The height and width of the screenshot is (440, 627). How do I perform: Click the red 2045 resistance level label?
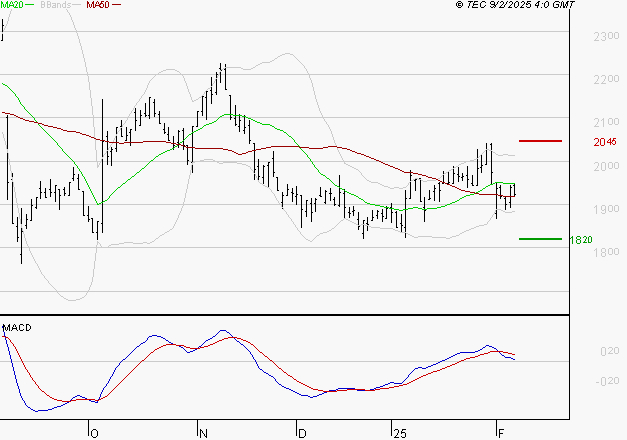(x=605, y=142)
